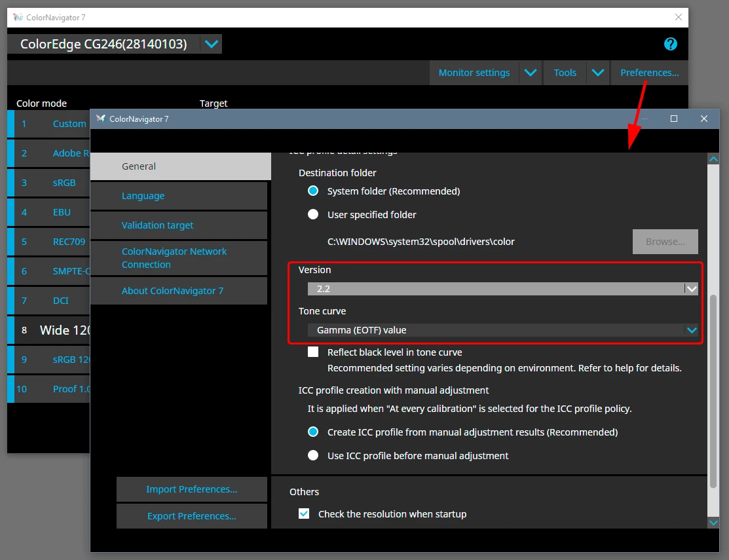Open the Monitor settings dropdown arrow
The height and width of the screenshot is (560, 729).
point(531,73)
